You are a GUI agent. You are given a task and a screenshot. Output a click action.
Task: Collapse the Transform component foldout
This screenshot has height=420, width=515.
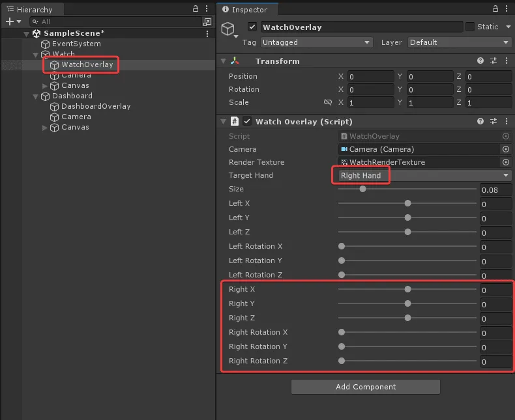point(224,61)
